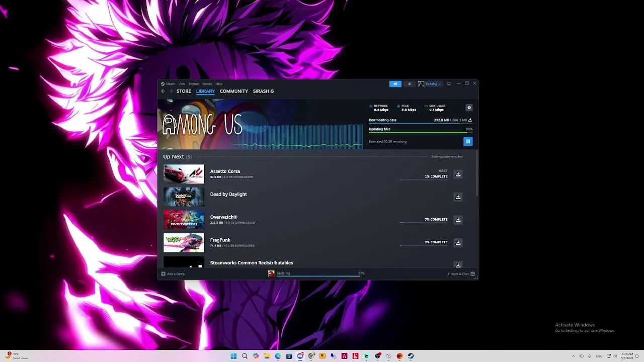This screenshot has width=644, height=362.
Task: Select Steamworks Common Redistributables title
Action: click(x=252, y=263)
